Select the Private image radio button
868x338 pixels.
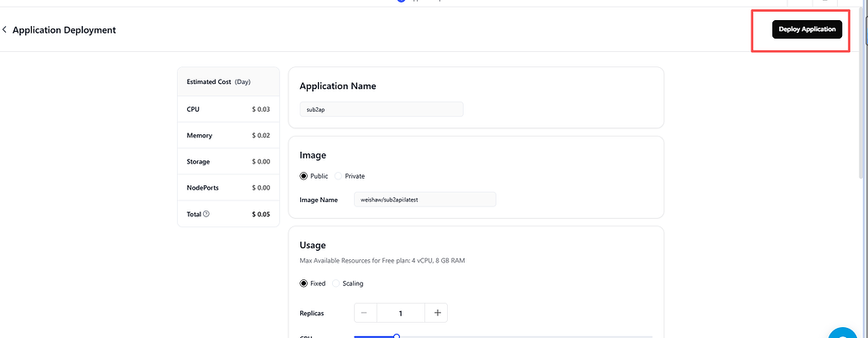pyautogui.click(x=338, y=176)
